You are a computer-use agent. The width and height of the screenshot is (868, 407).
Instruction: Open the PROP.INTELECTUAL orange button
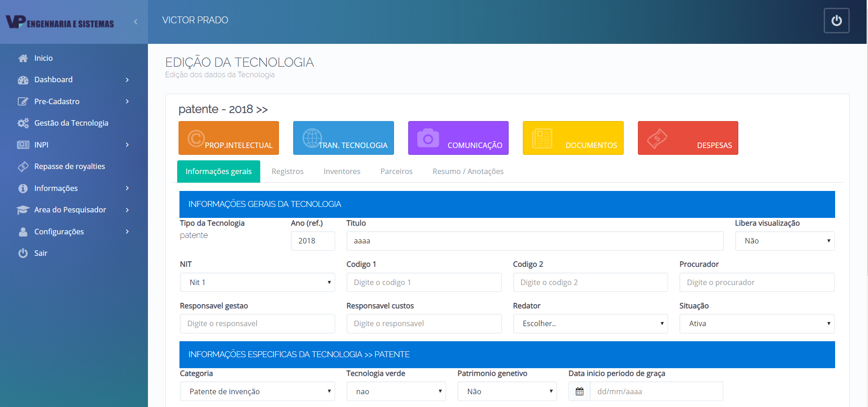click(229, 138)
